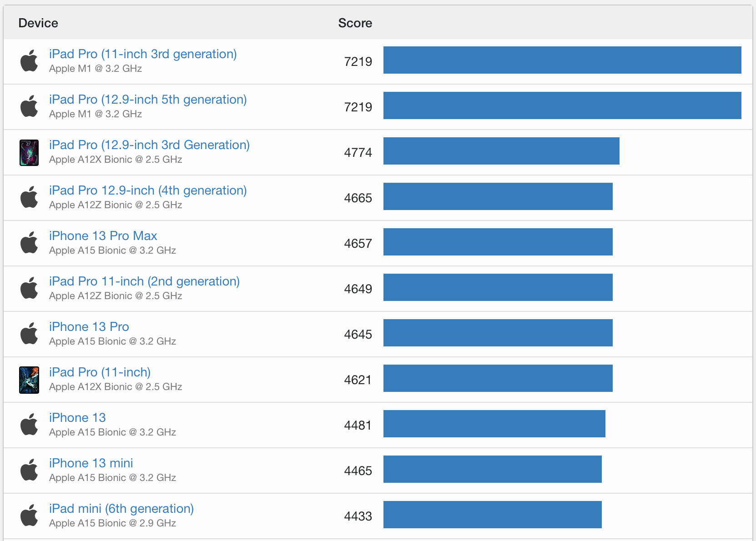Screen dimensions: 756x541
Task: Click the A15 Bionic text under iPhone 13 mini
Action: coord(112,478)
